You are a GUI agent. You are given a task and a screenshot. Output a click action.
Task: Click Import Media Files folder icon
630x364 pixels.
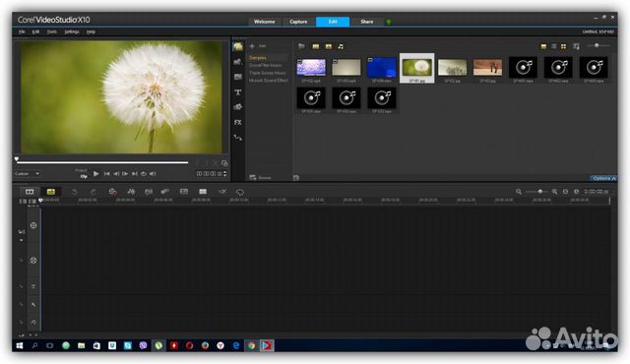[301, 46]
